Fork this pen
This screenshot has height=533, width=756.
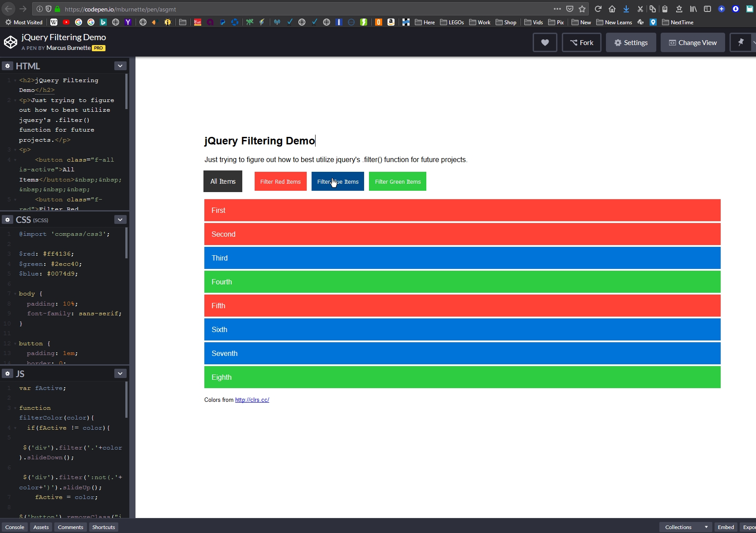pos(581,42)
